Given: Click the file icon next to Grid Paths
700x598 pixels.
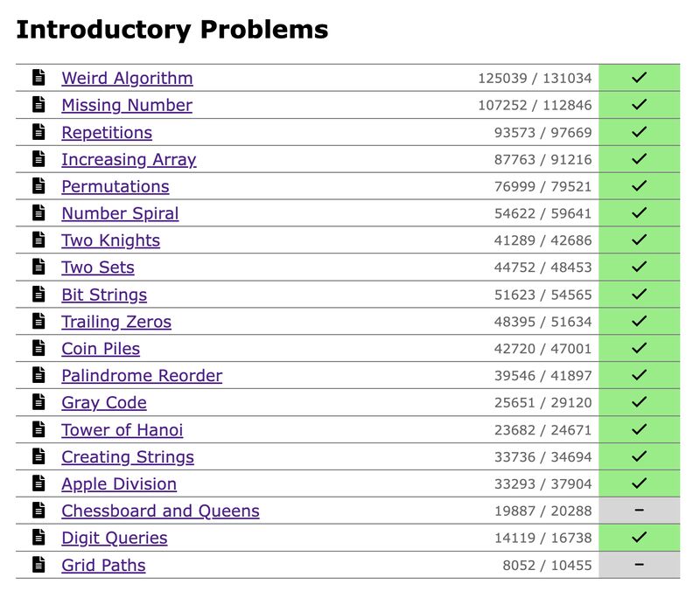Looking at the screenshot, I should point(38,565).
